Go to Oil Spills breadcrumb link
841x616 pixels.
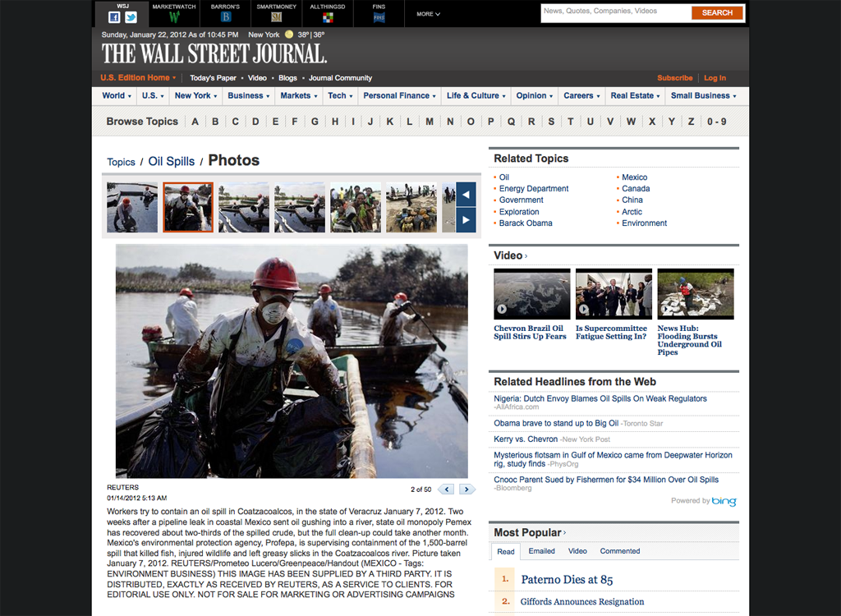coord(172,162)
